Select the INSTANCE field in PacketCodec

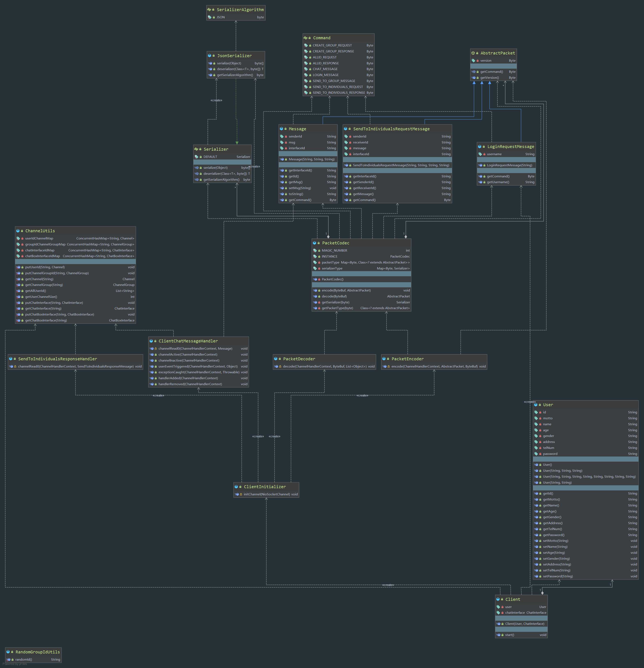pos(361,256)
